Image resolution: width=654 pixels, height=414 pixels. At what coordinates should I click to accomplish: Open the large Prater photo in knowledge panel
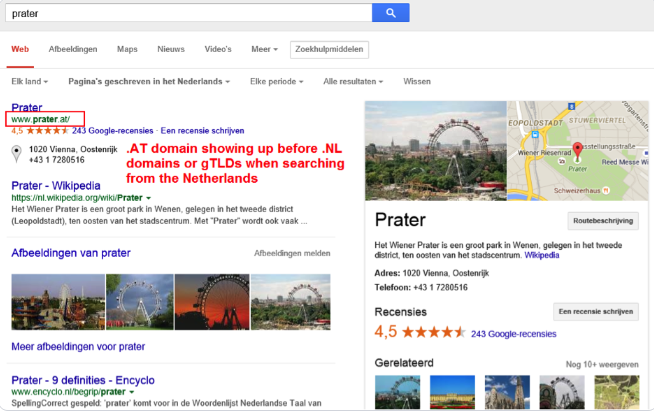pos(436,151)
